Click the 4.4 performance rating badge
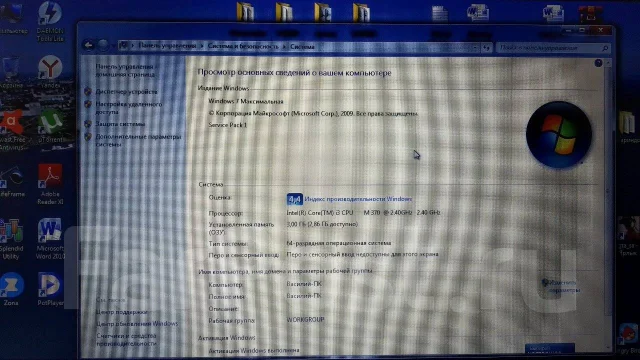 294,199
